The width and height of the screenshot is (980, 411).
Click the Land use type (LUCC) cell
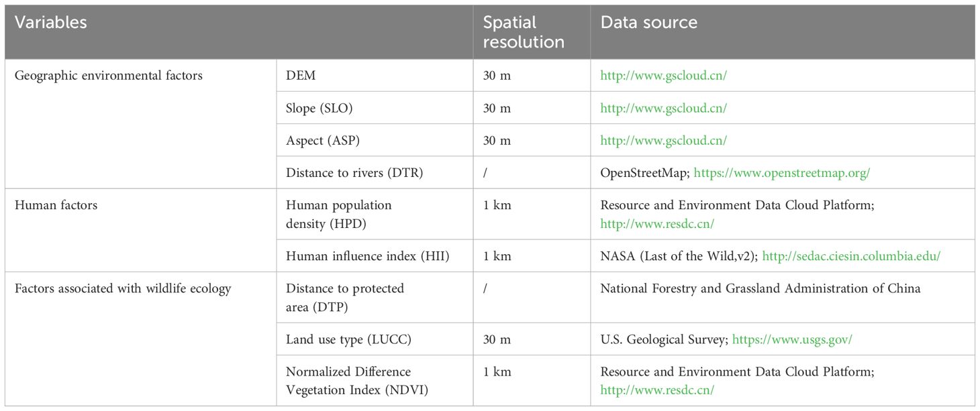coord(375,339)
